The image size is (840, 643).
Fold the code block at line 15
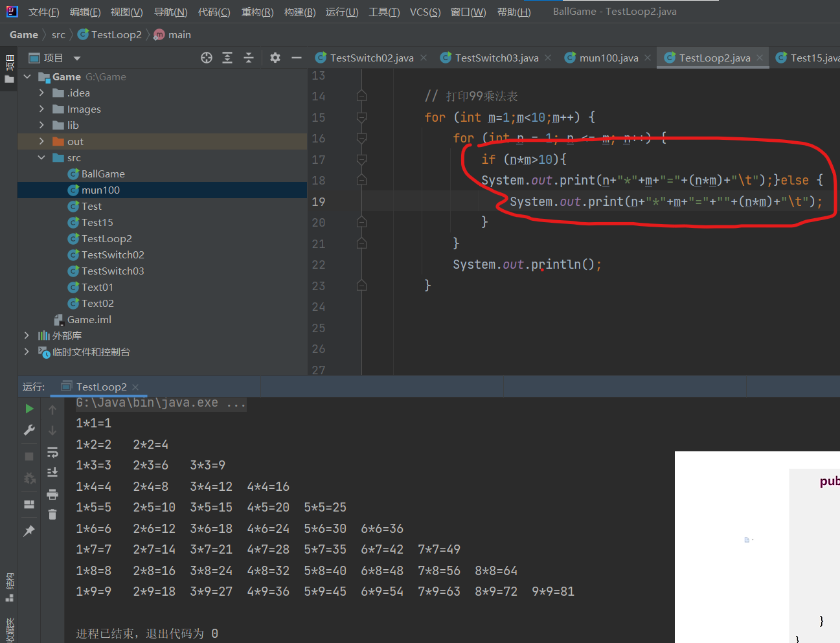tap(361, 117)
